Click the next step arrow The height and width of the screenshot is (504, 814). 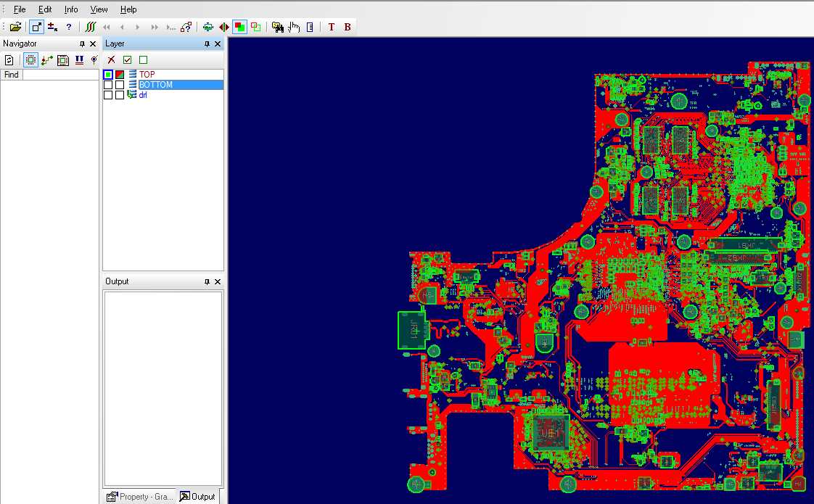(138, 27)
